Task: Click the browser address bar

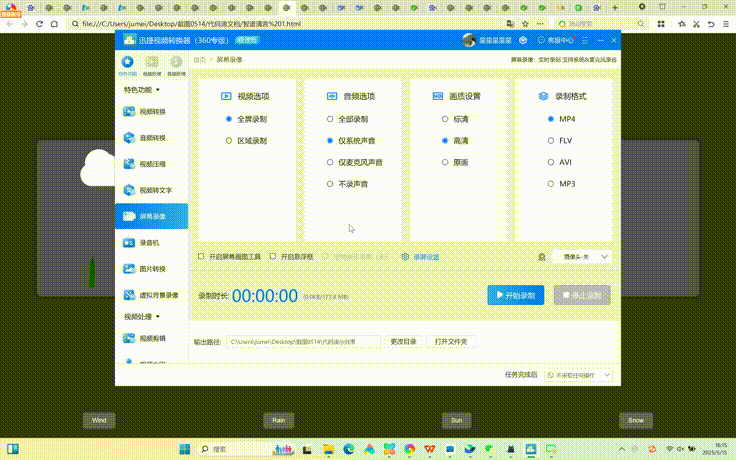Action: tap(286, 24)
